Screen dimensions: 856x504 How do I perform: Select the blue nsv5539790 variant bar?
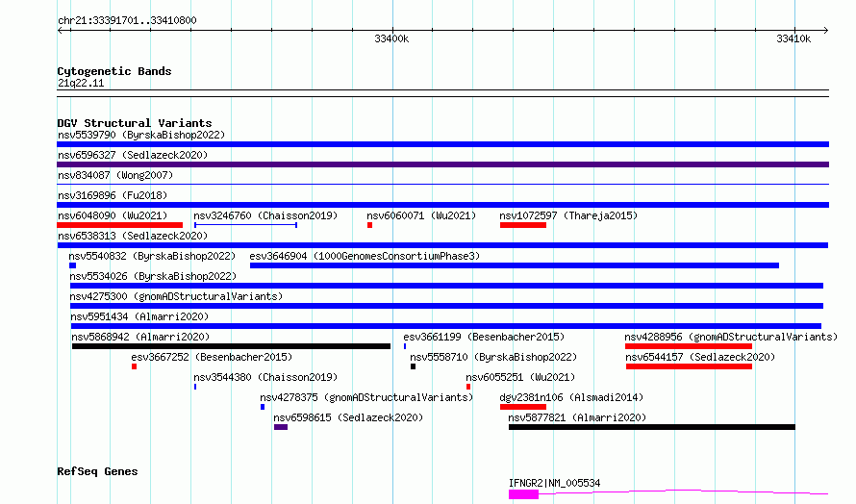coord(442,144)
